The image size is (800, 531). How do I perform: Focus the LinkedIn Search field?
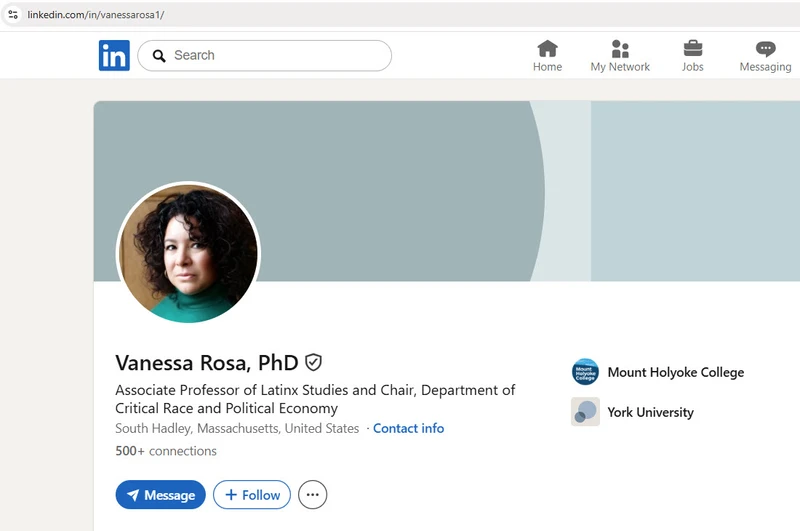(x=265, y=56)
